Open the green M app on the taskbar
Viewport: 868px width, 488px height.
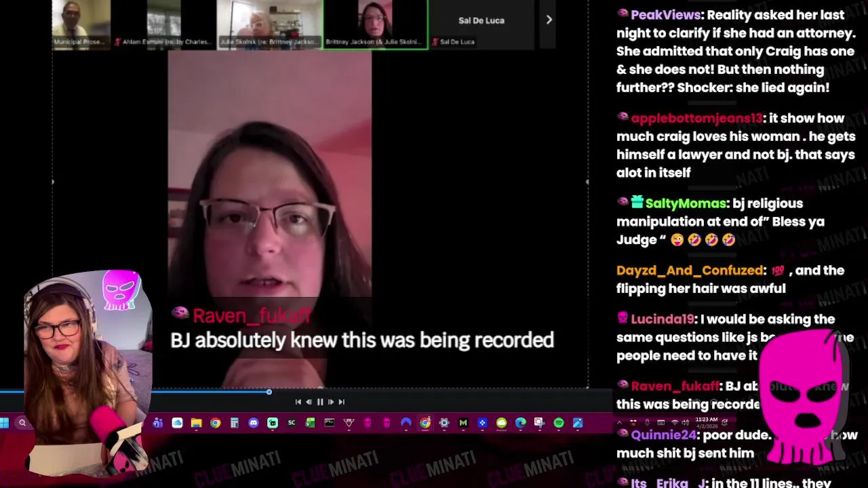click(x=463, y=423)
